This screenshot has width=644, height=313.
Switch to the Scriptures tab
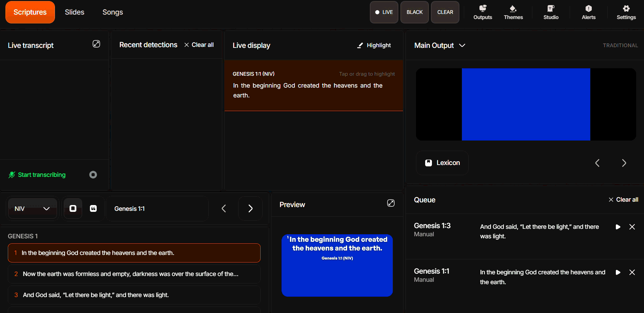point(30,12)
